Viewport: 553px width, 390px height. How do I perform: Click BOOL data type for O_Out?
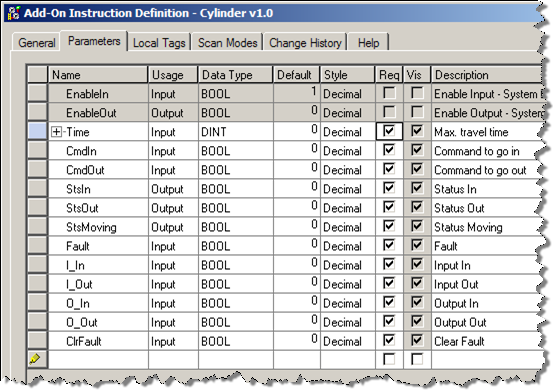tap(236, 322)
